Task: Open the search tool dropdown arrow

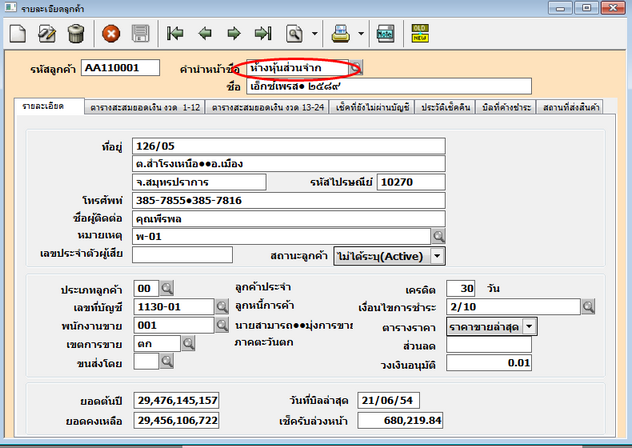Action: click(314, 33)
